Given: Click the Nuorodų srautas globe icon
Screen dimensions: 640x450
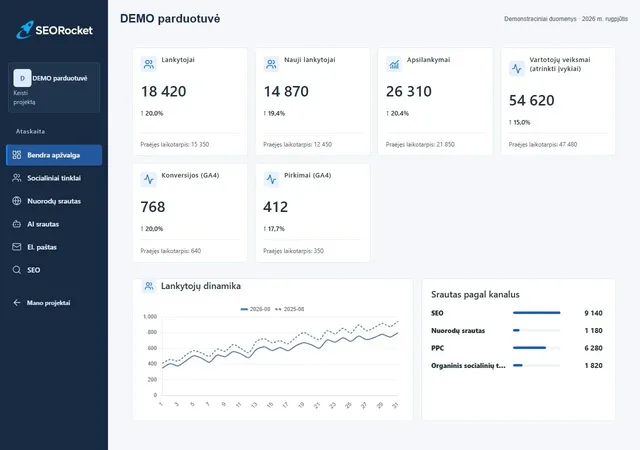Looking at the screenshot, I should click(x=17, y=200).
